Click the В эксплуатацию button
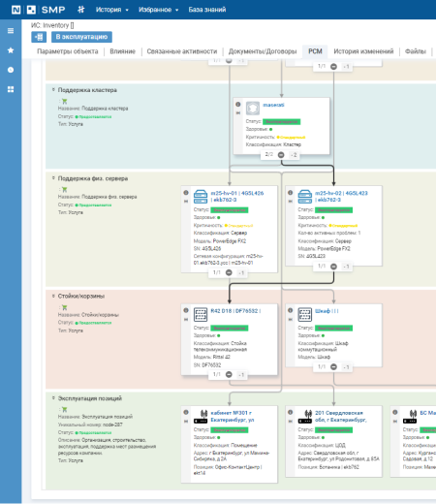436x504 pixels. 81,37
